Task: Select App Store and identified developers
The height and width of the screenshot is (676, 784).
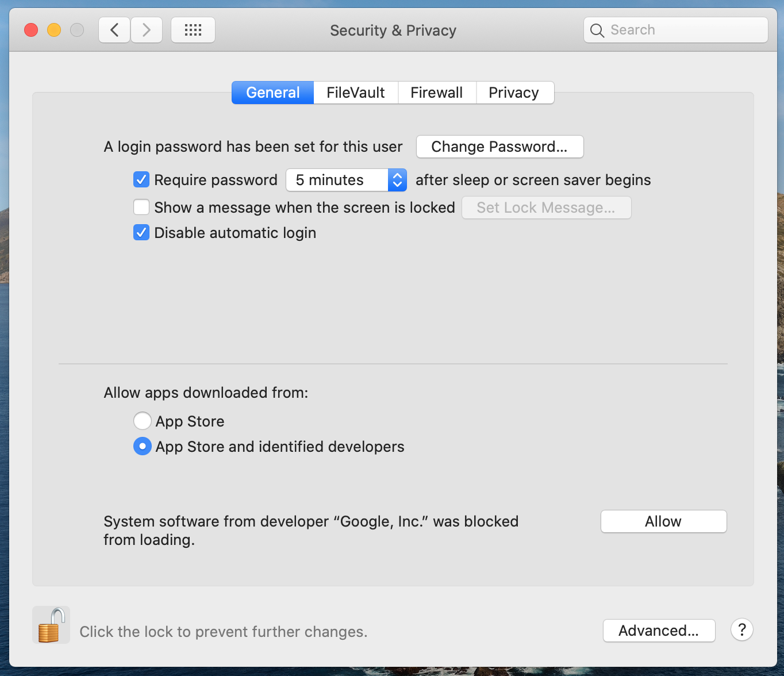Action: [x=143, y=447]
